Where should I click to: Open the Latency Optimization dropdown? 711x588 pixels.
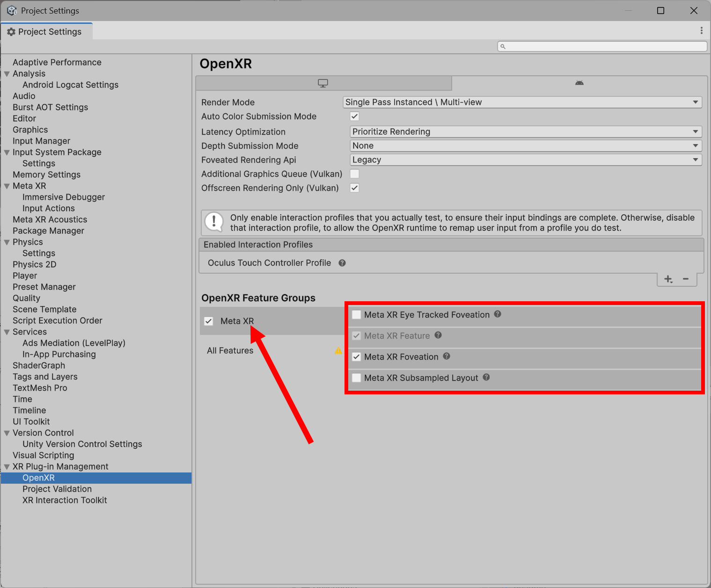[526, 131]
